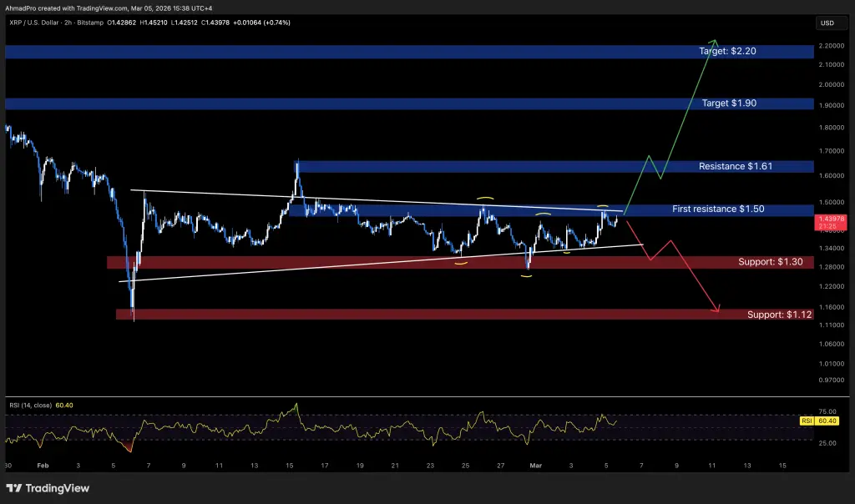The width and height of the screenshot is (855, 504).
Task: Click the USD currency button top right
Action: pyautogui.click(x=830, y=23)
